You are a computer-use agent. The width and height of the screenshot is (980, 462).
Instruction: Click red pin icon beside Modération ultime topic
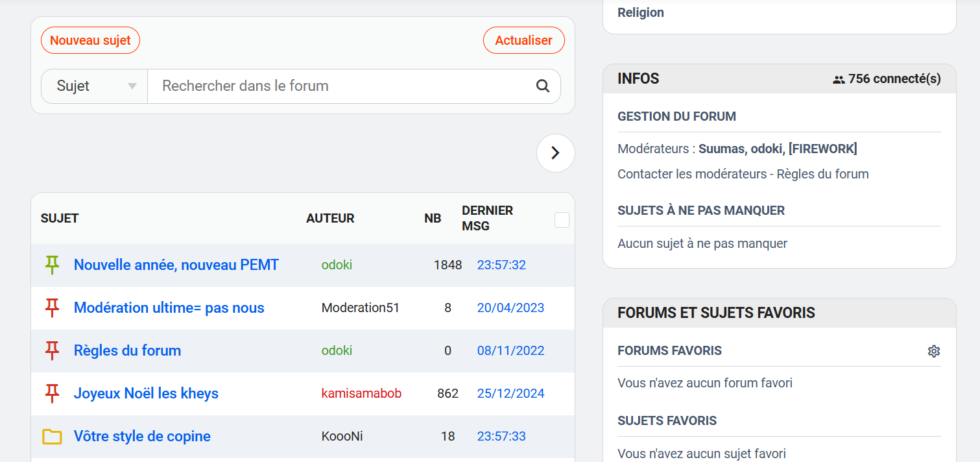point(52,308)
